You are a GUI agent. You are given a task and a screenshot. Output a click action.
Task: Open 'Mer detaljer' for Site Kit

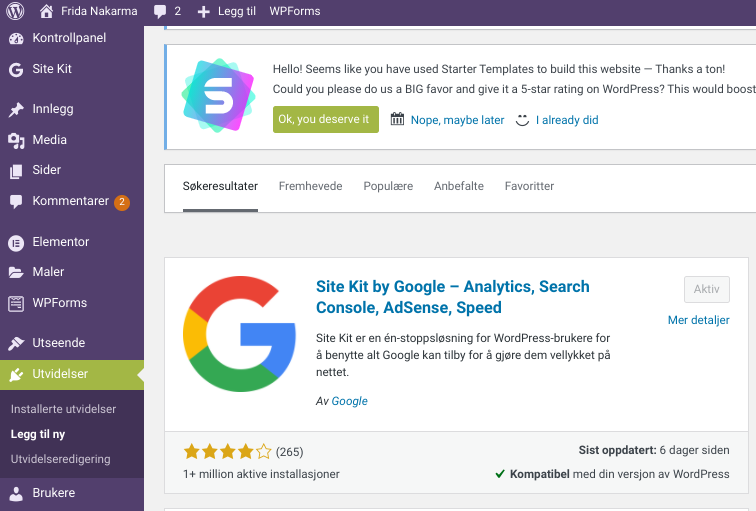click(698, 320)
